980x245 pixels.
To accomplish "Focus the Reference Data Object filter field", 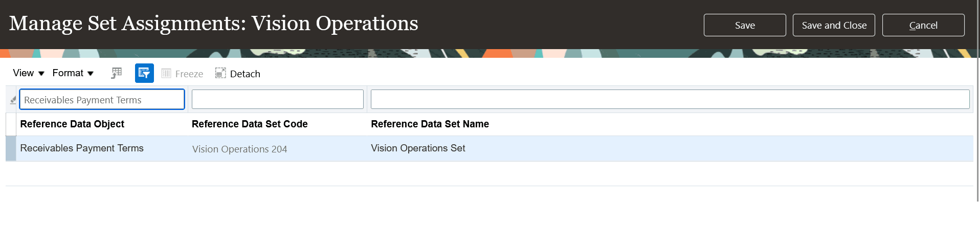I will [x=102, y=100].
